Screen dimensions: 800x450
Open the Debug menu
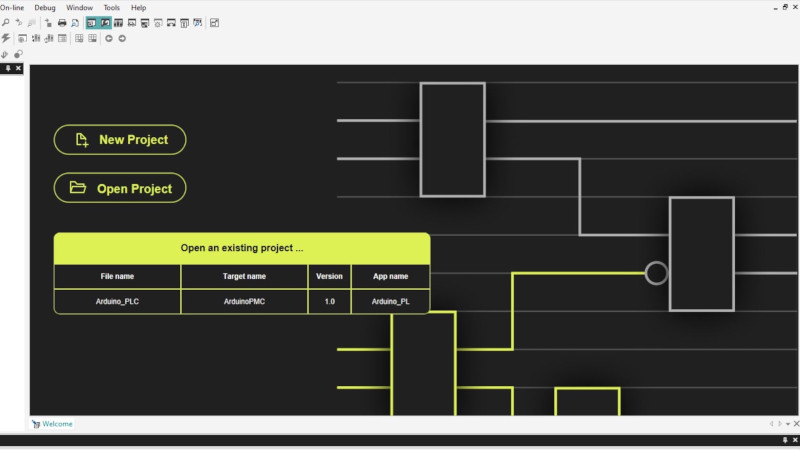[x=45, y=7]
